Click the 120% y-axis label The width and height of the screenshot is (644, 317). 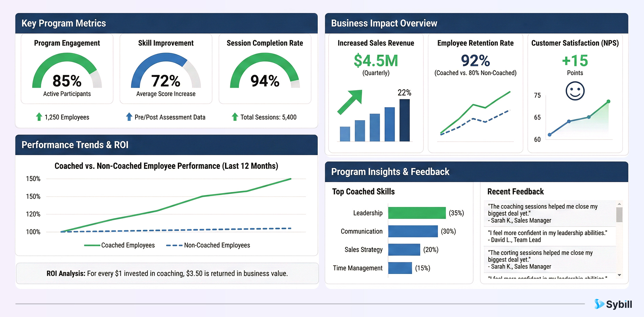[x=33, y=214]
